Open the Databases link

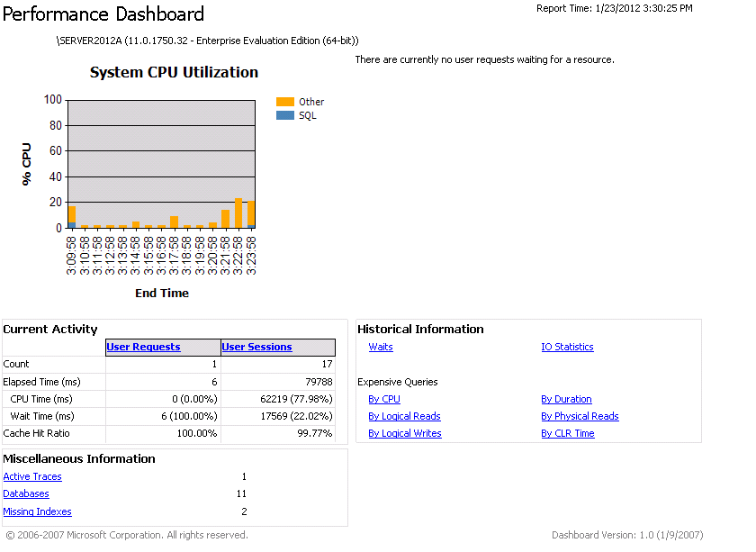tap(26, 493)
